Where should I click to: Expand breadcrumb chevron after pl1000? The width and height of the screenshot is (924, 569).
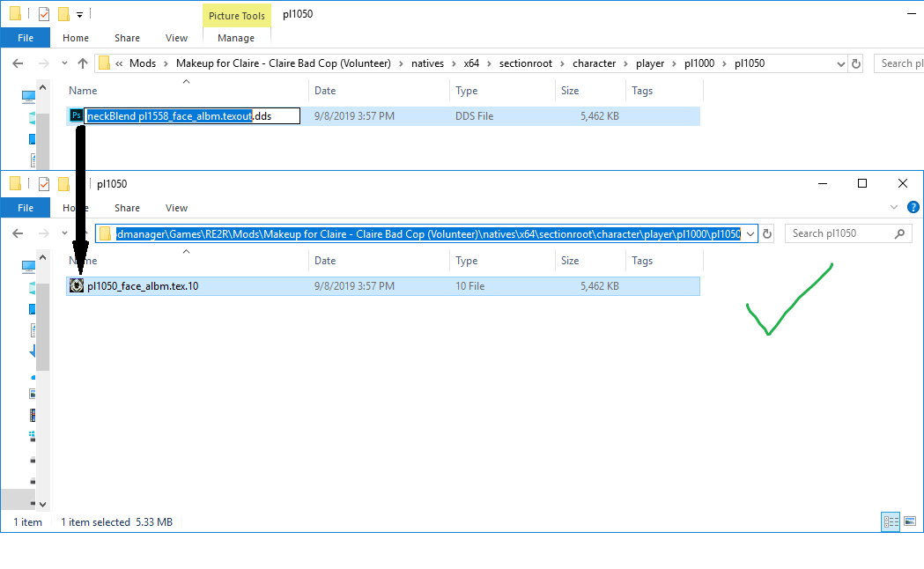click(x=724, y=63)
